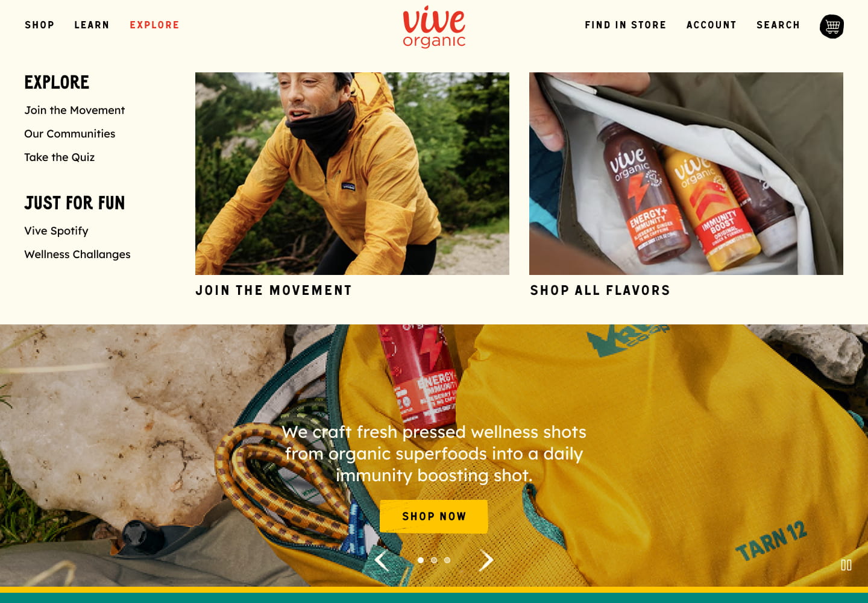The image size is (868, 603).
Task: Open Vive Spotify link
Action: click(56, 231)
